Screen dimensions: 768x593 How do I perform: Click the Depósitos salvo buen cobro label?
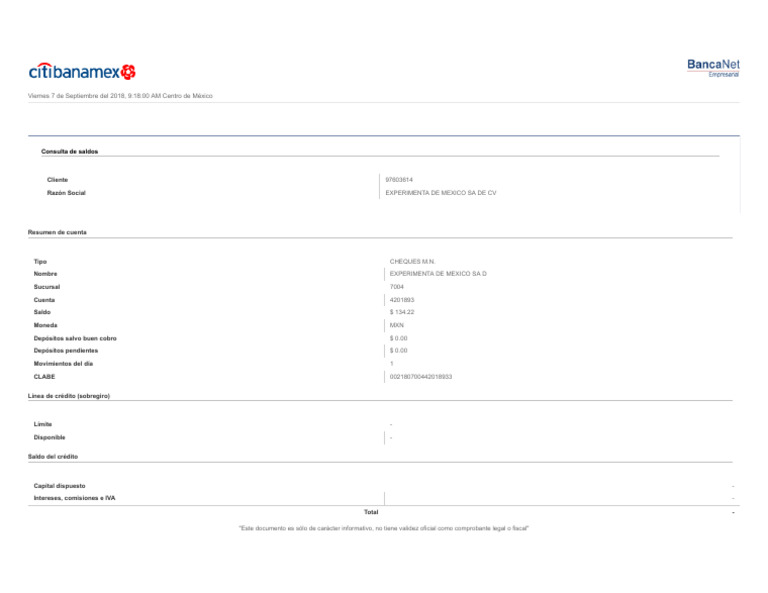[75, 338]
